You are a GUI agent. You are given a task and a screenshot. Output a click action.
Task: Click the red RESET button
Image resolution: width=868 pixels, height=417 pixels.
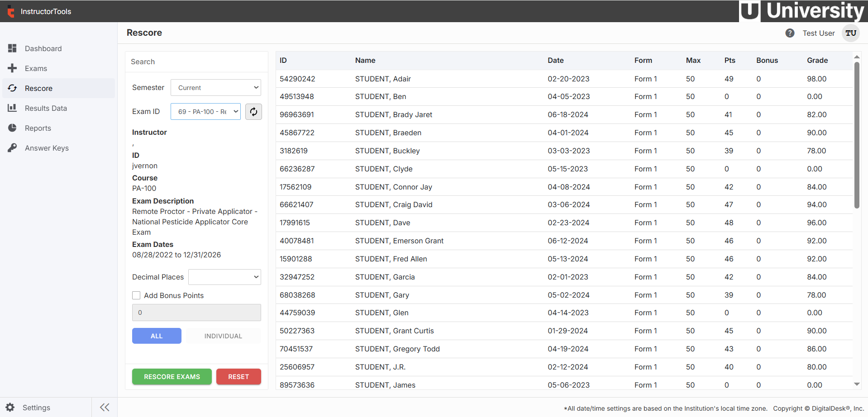click(x=238, y=377)
